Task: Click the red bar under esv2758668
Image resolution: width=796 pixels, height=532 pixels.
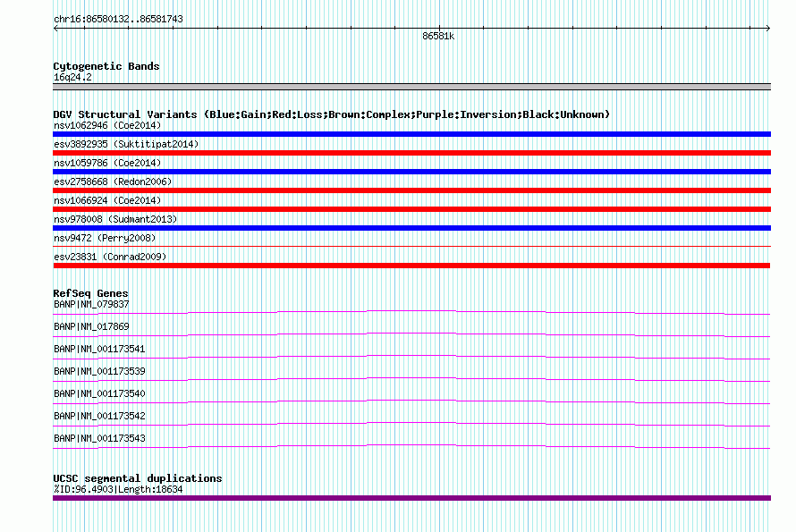Action: pos(411,190)
